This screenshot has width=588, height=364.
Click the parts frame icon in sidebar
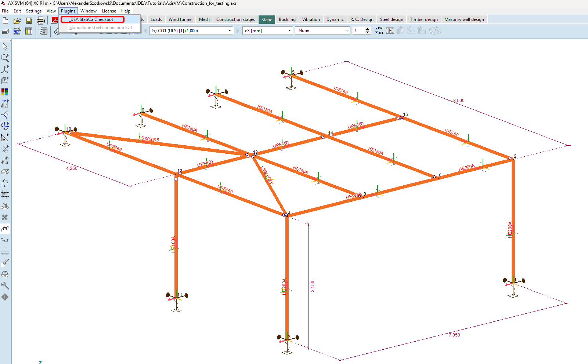(5, 229)
